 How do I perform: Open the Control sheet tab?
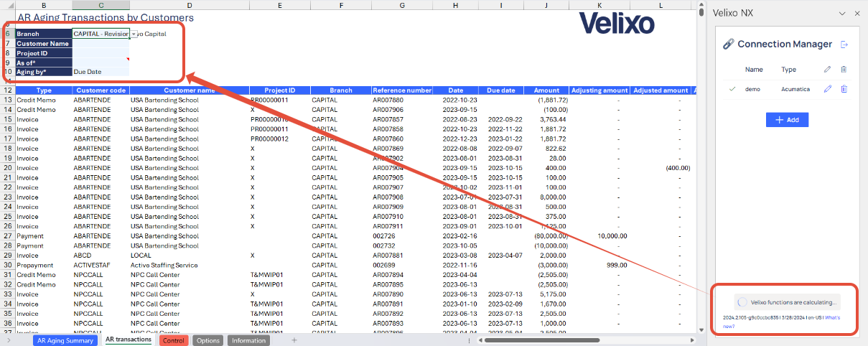coord(174,340)
